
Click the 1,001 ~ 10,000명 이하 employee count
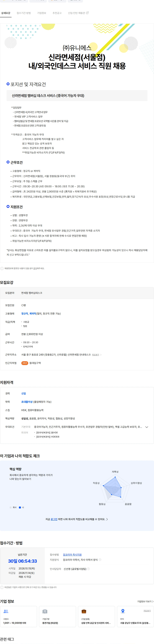[x=15, y=623]
